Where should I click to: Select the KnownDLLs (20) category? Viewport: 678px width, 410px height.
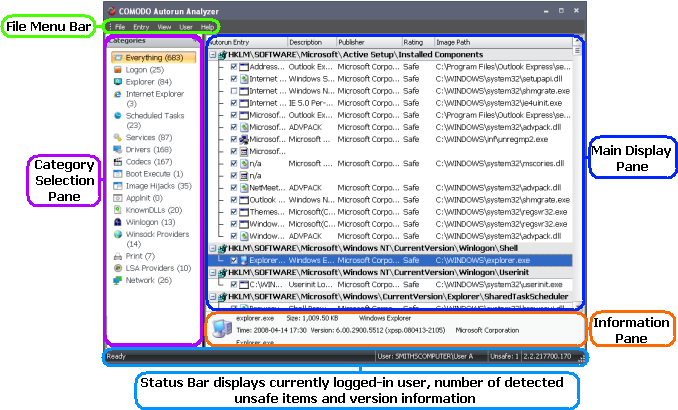click(154, 210)
